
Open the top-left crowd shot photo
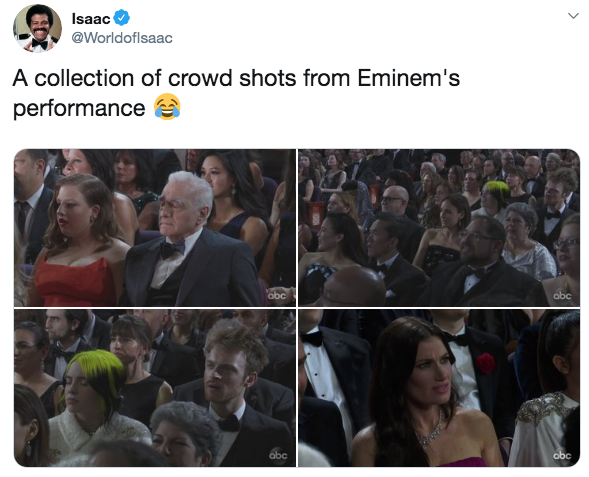click(x=155, y=228)
